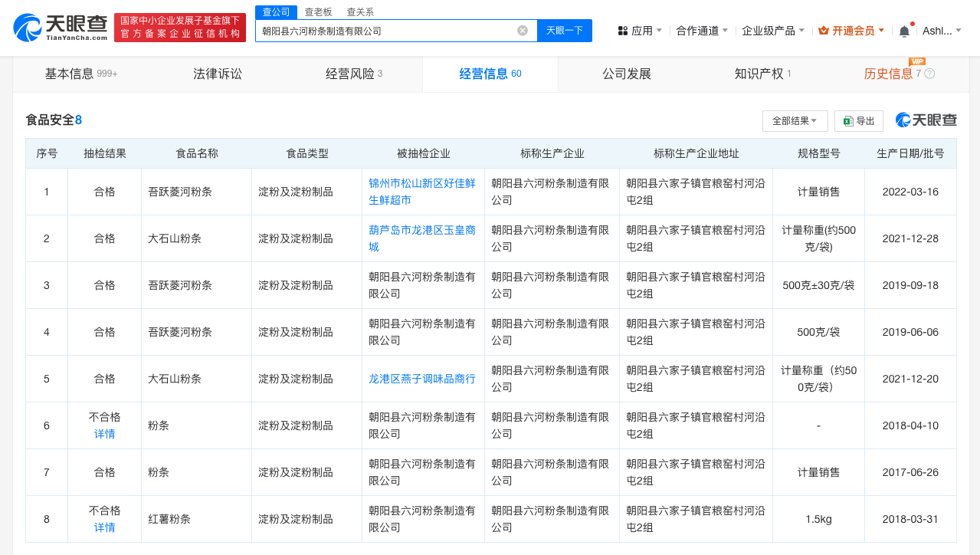Click 抽检结果 column header
This screenshot has height=555, width=980.
click(105, 153)
